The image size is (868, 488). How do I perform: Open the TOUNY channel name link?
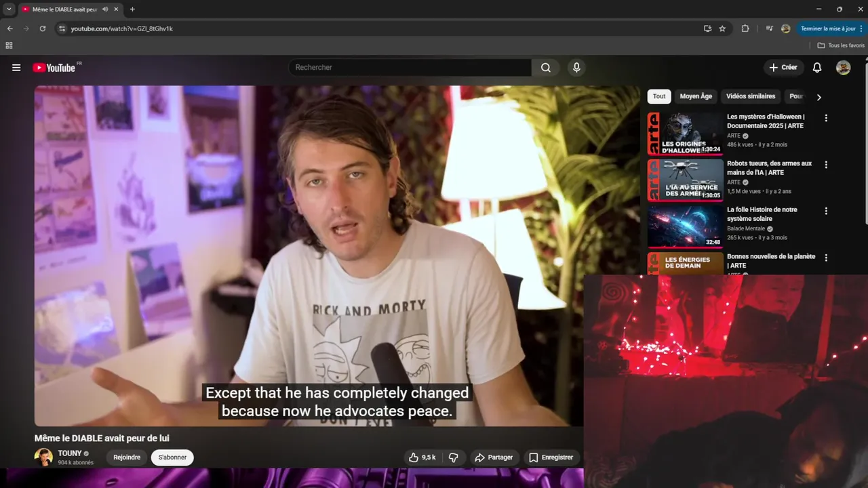[70, 453]
